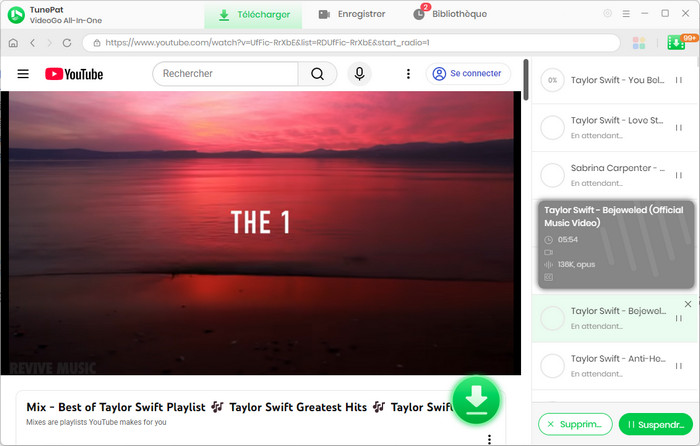Click Mixes are playlists YouTube makes text
700x446 pixels.
pyautogui.click(x=96, y=422)
